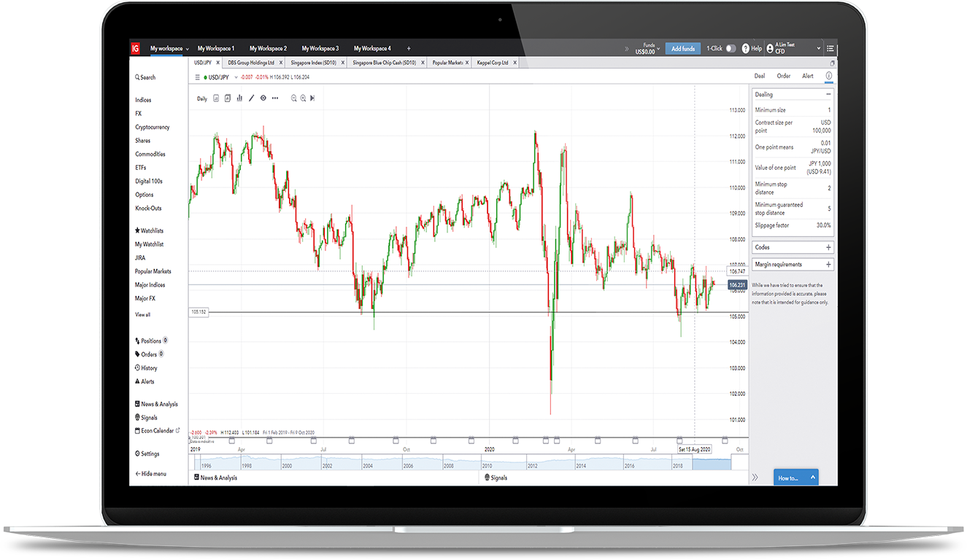
Task: Select the line drawing tool on chart toolbar
Action: [251, 98]
